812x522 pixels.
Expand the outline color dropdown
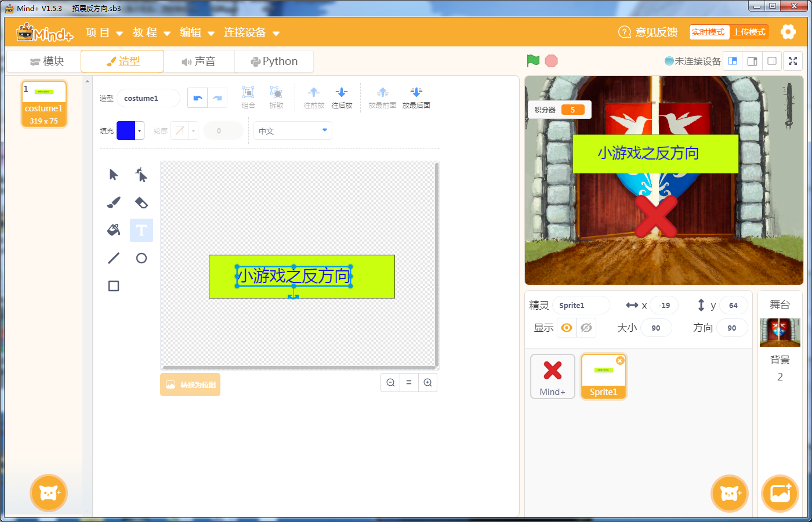pyautogui.click(x=194, y=130)
